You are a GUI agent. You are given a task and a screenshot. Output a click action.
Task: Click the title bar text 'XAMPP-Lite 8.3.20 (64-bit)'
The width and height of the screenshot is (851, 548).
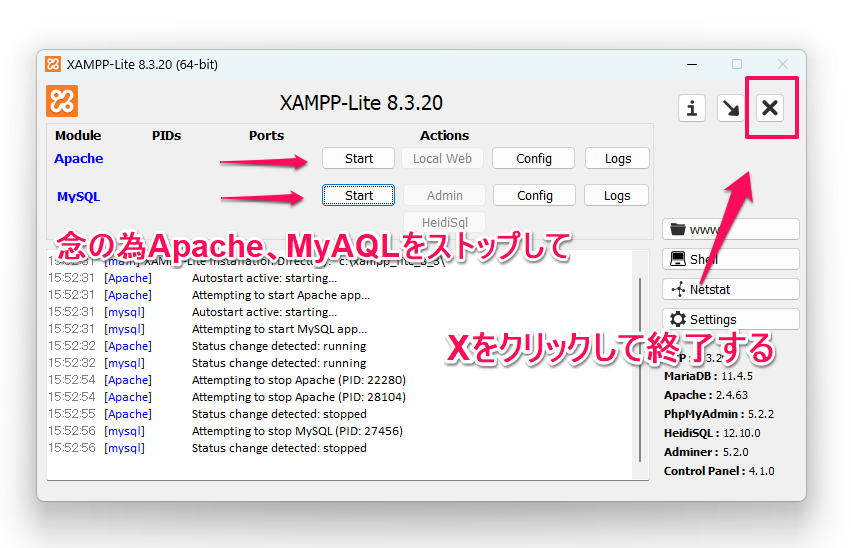tap(142, 65)
